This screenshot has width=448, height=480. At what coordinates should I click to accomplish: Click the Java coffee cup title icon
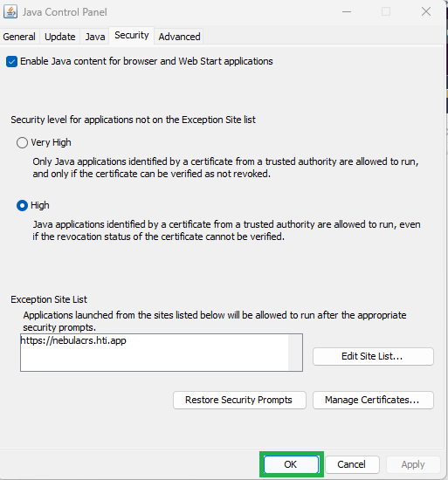(x=10, y=12)
